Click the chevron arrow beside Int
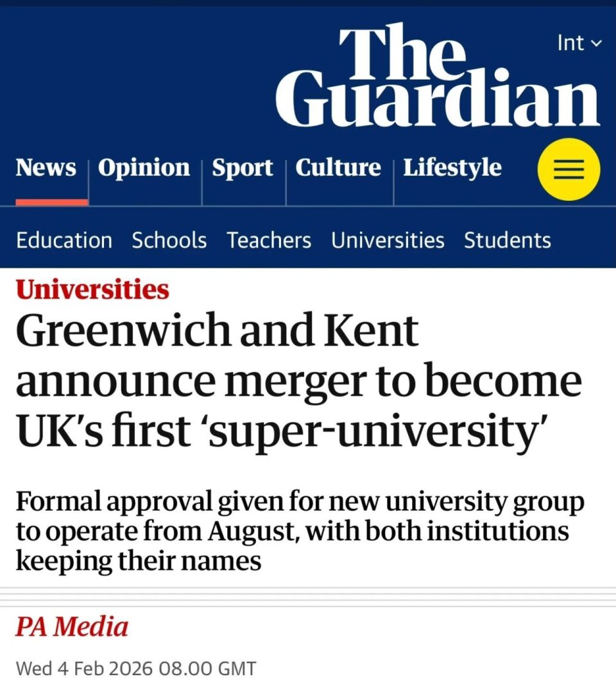 point(597,44)
